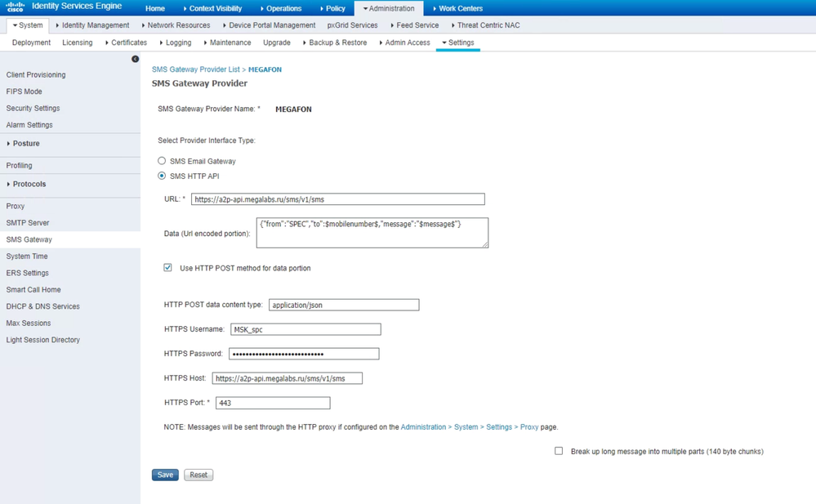Image resolution: width=816 pixels, height=504 pixels.
Task: Toggle Use HTTP POST method checkbox
Action: [167, 268]
